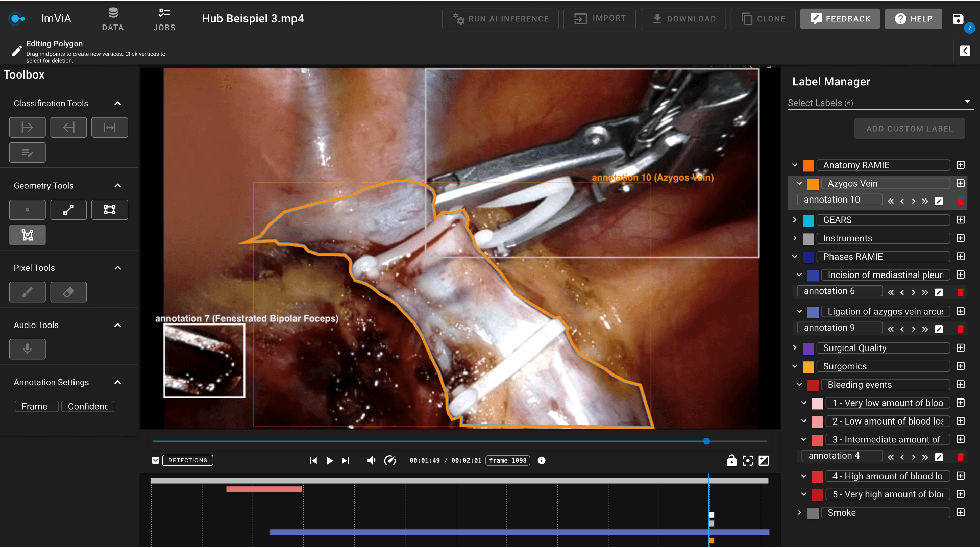The width and height of the screenshot is (980, 548).
Task: Toggle the detections overlay checkbox
Action: 155,460
